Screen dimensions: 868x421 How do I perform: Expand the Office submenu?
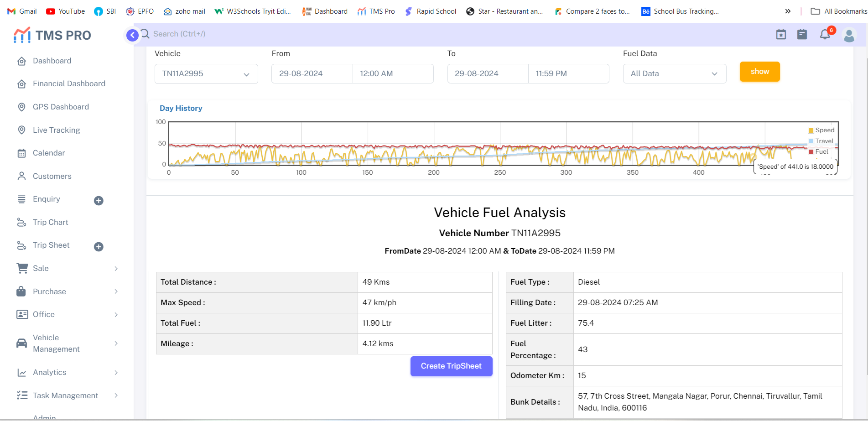116,315
